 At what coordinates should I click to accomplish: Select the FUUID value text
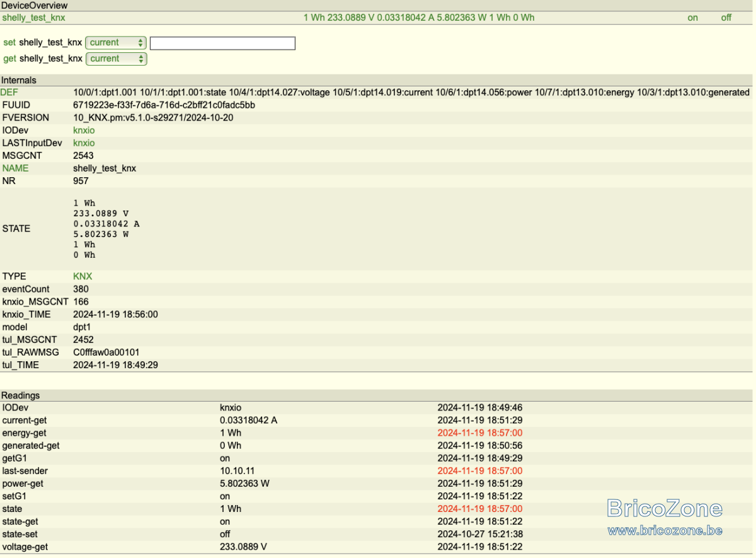(164, 105)
